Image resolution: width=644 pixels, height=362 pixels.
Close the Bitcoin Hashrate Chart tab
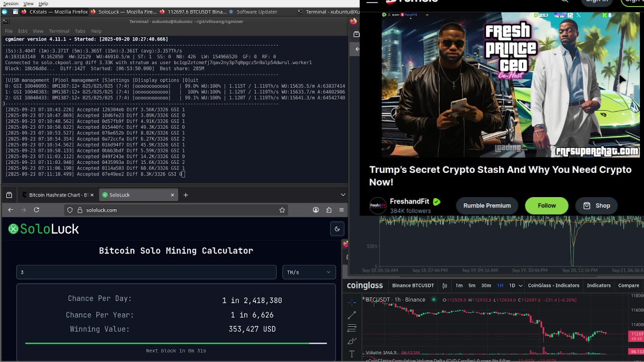(x=92, y=195)
